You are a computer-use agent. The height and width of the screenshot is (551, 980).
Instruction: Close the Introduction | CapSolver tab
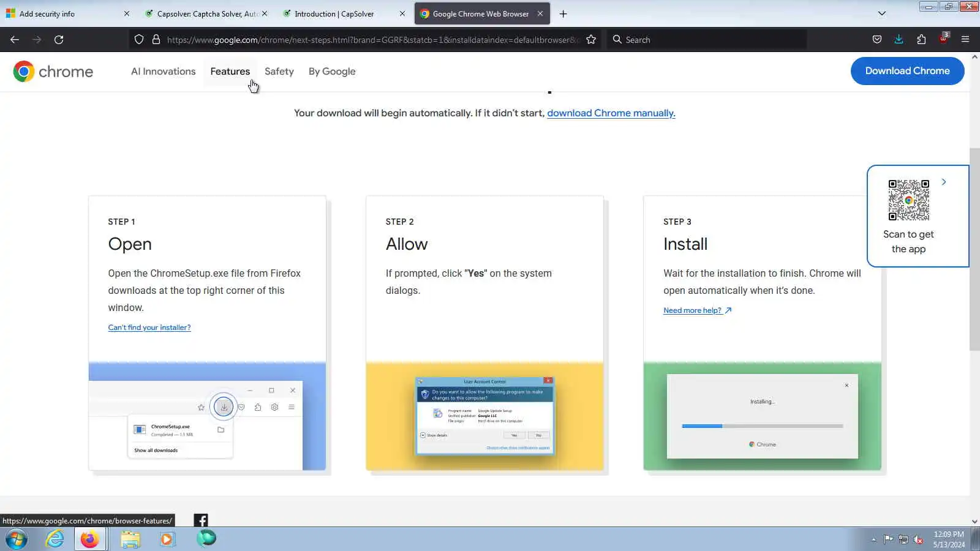(x=402, y=13)
